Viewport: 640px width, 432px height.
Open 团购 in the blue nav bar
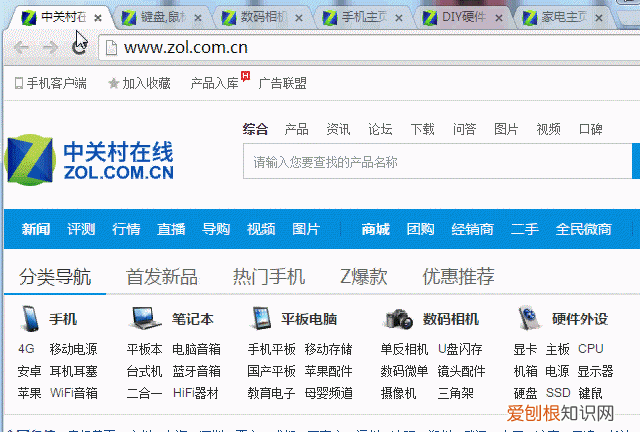420,229
